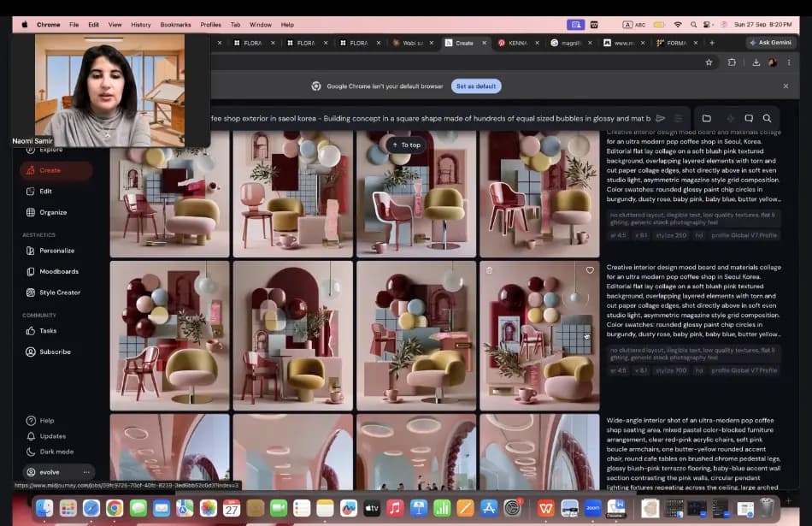Select the Wide-angle interior shot prompt text
Viewport: 812px width, 526px height.
tap(694, 453)
